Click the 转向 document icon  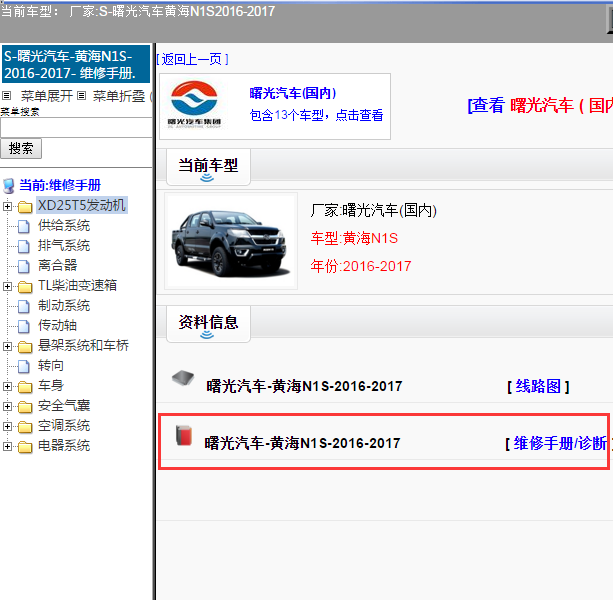point(24,366)
